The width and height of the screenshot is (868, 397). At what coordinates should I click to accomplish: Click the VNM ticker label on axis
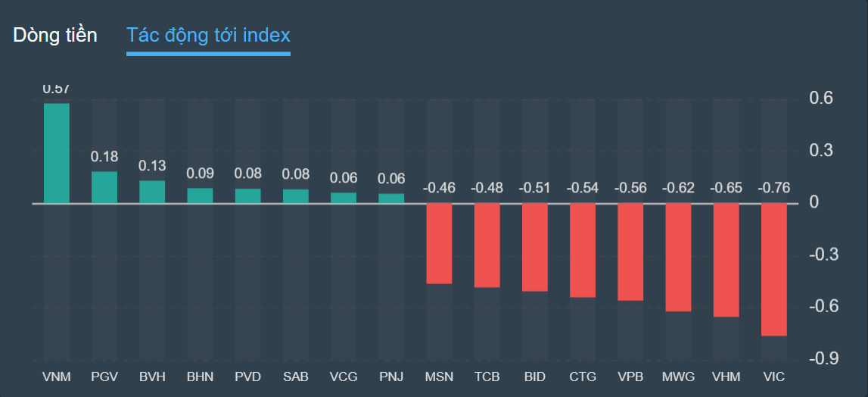tap(57, 377)
